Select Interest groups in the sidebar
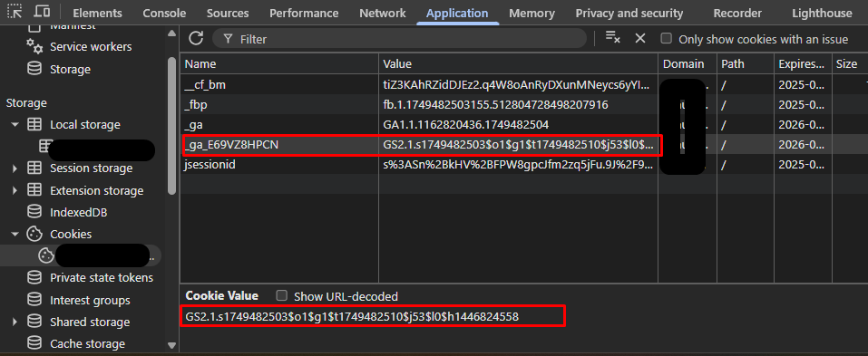This screenshot has width=868, height=356. tap(90, 300)
